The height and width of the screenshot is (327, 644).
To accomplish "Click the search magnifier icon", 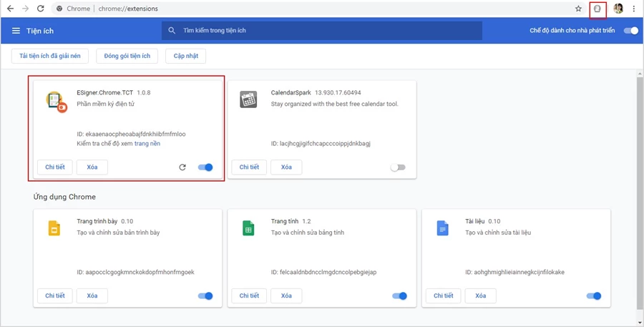I will coord(172,30).
